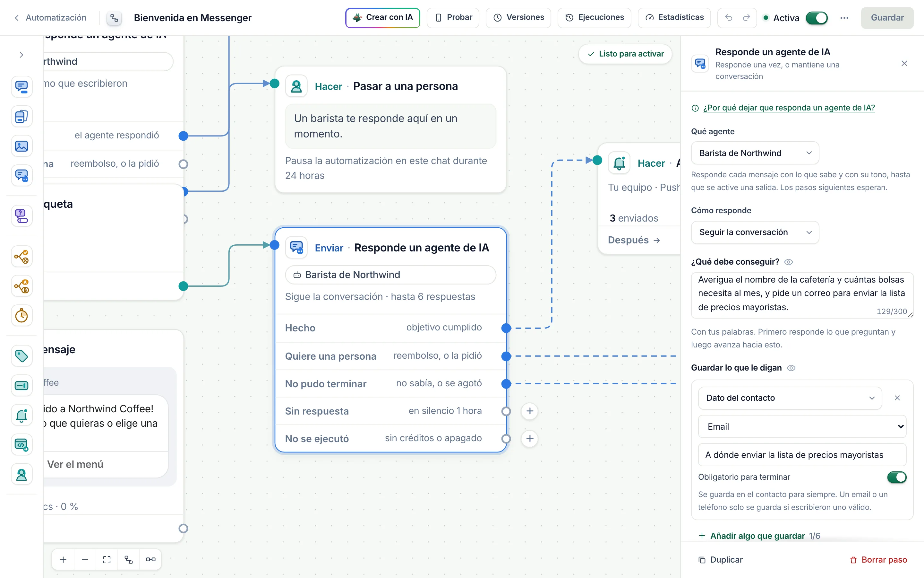Open the more options ellipsis menu

point(844,18)
